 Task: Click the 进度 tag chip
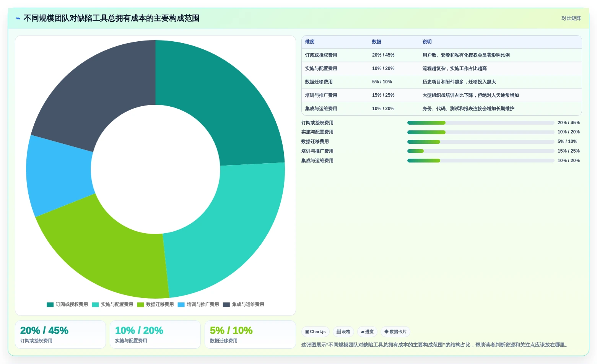click(x=368, y=332)
